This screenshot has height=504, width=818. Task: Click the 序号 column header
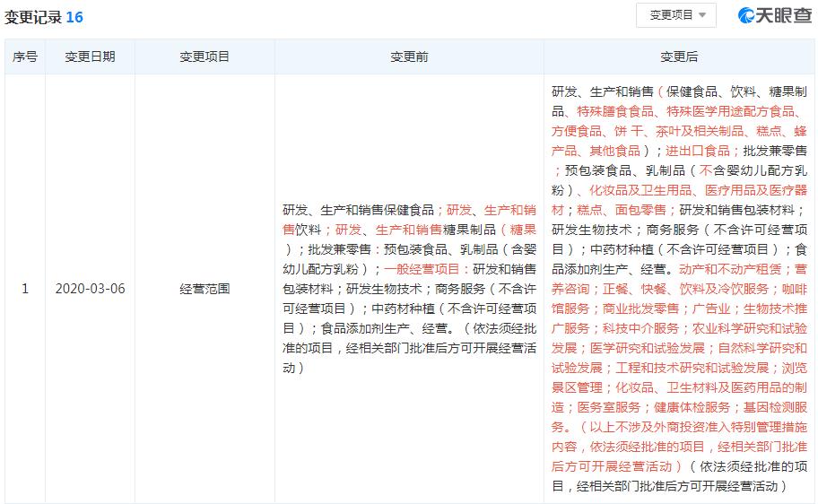tap(25, 56)
